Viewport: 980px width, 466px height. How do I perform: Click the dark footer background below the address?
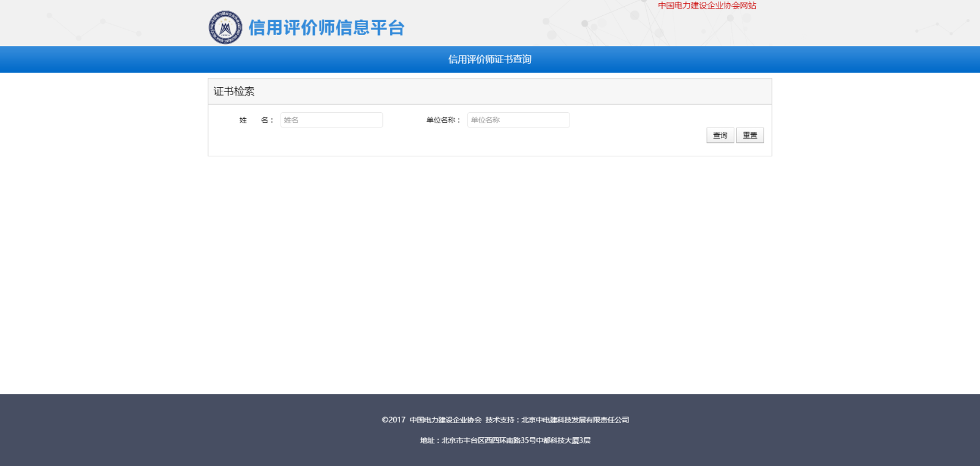pyautogui.click(x=490, y=456)
